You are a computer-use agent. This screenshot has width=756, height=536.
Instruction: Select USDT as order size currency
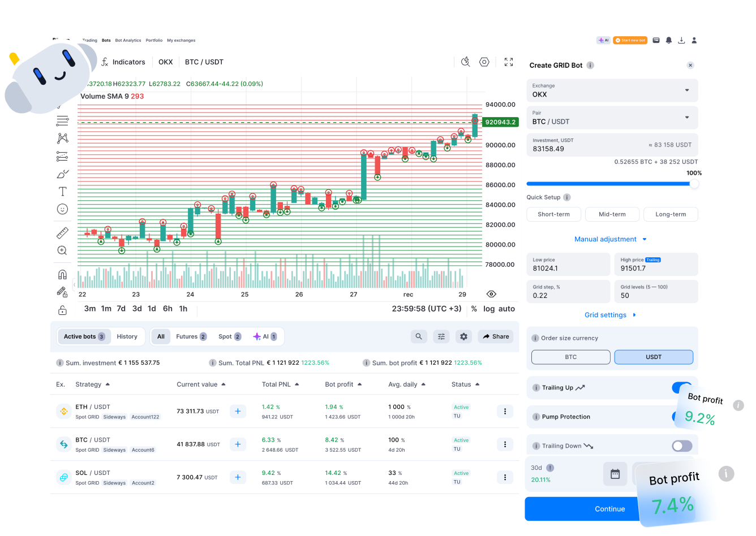[x=654, y=357]
